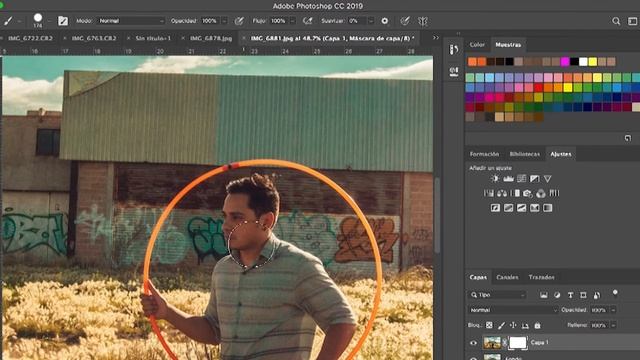The height and width of the screenshot is (360, 640).
Task: Add a Posterize adjustment
Action: [508, 208]
